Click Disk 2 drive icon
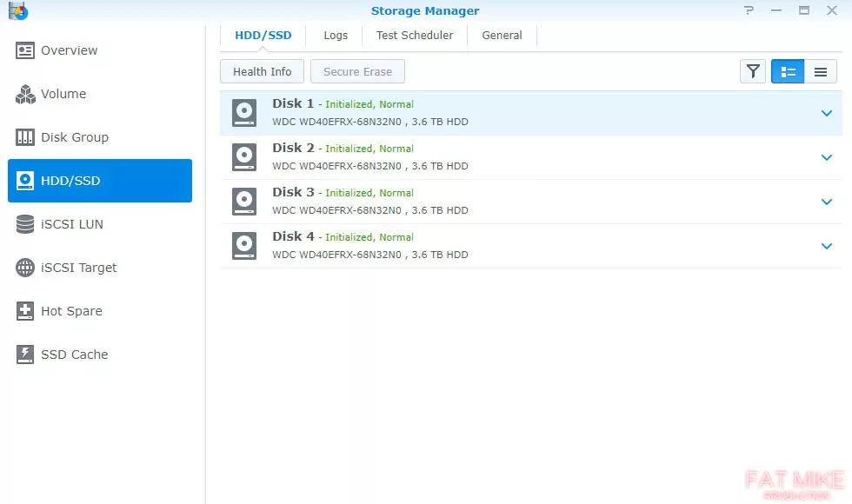Image resolution: width=852 pixels, height=504 pixels. [244, 157]
